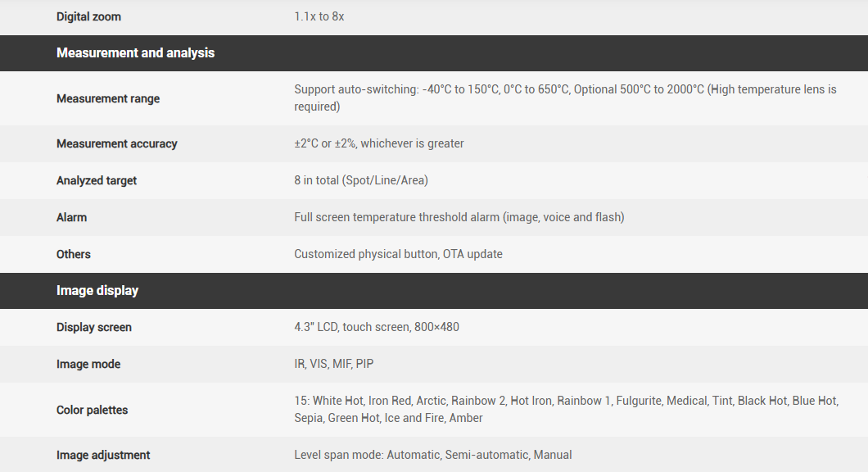Click the 8 in total Spot/Line/Area text

(x=361, y=180)
